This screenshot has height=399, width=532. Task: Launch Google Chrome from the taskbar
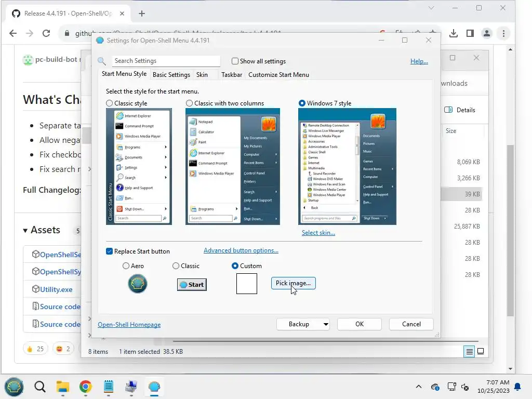(86, 387)
